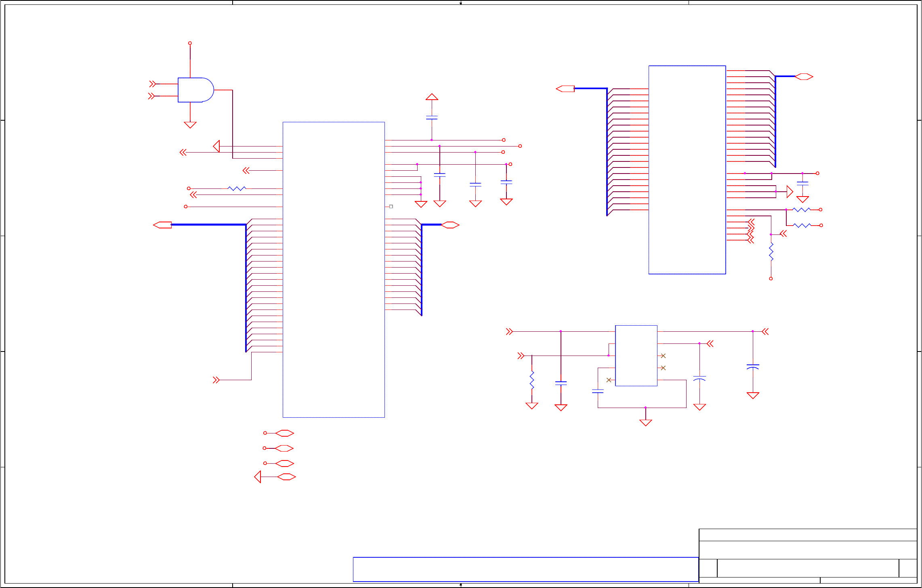Select the input bus port left of upper-right IC
The height and width of the screenshot is (588, 922).
pyautogui.click(x=565, y=89)
